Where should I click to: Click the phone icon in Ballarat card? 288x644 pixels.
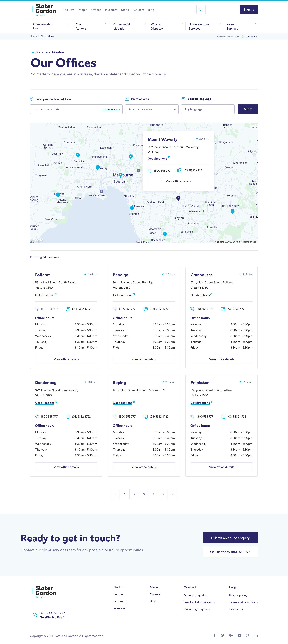[x=37, y=309]
